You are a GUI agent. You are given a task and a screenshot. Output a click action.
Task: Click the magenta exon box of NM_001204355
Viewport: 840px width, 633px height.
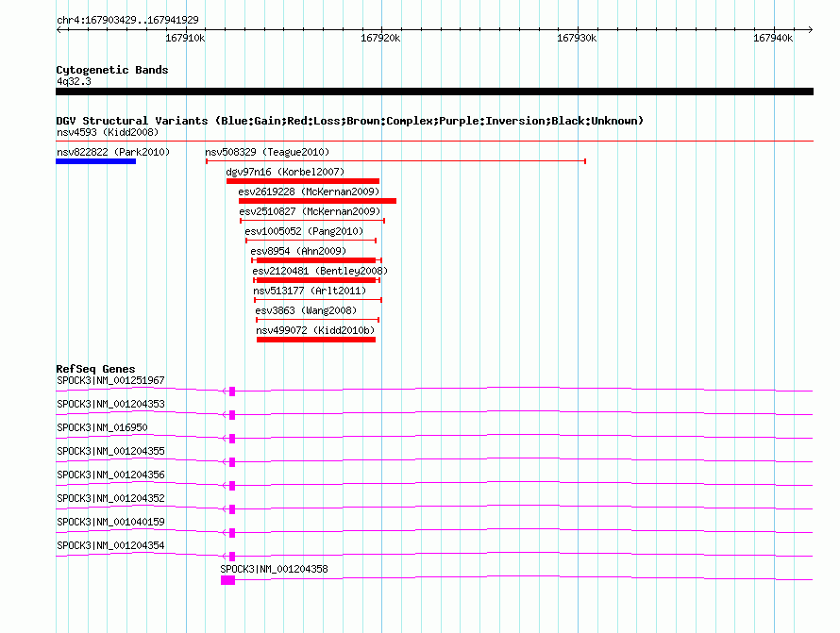click(232, 462)
